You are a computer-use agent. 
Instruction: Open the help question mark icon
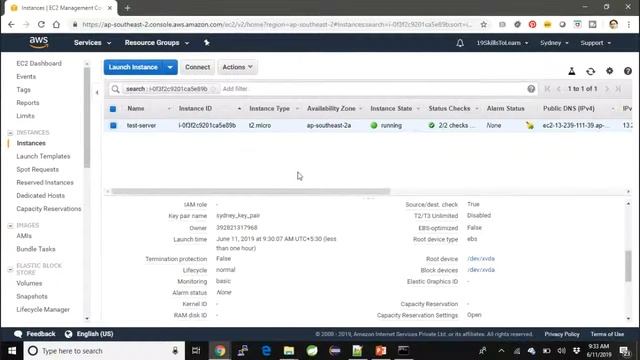628,71
